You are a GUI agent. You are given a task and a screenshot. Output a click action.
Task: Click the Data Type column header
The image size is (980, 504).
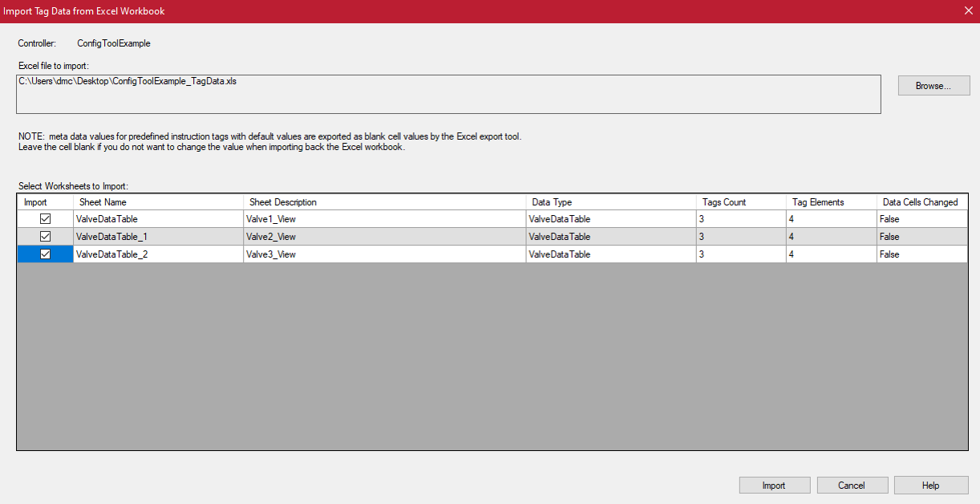pyautogui.click(x=611, y=202)
